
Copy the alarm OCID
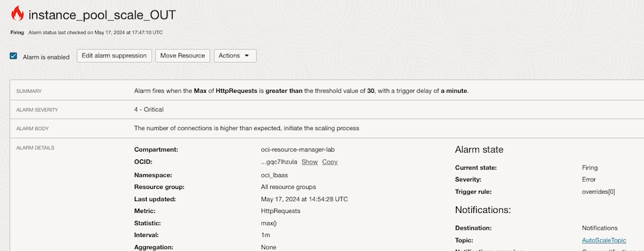(330, 162)
